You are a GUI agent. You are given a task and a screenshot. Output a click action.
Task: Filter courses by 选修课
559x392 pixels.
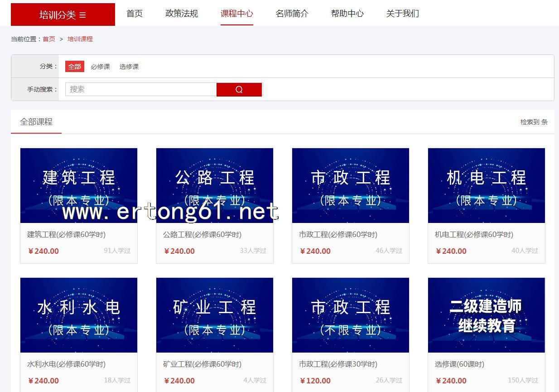pyautogui.click(x=129, y=67)
